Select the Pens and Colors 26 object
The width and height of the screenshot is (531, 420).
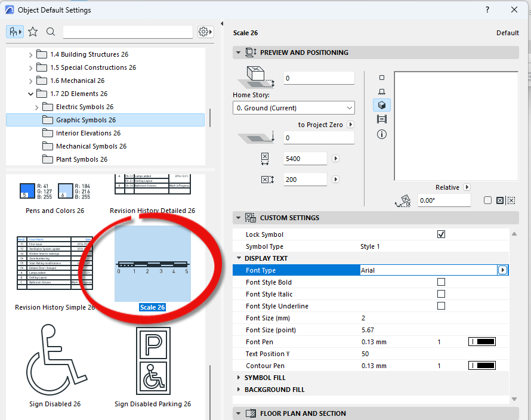tap(55, 197)
